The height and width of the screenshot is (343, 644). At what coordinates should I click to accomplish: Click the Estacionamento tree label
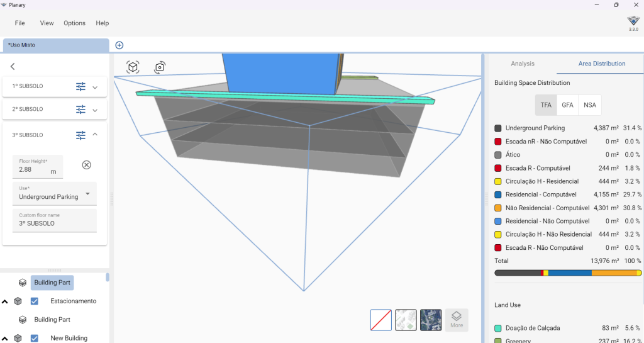(x=74, y=301)
